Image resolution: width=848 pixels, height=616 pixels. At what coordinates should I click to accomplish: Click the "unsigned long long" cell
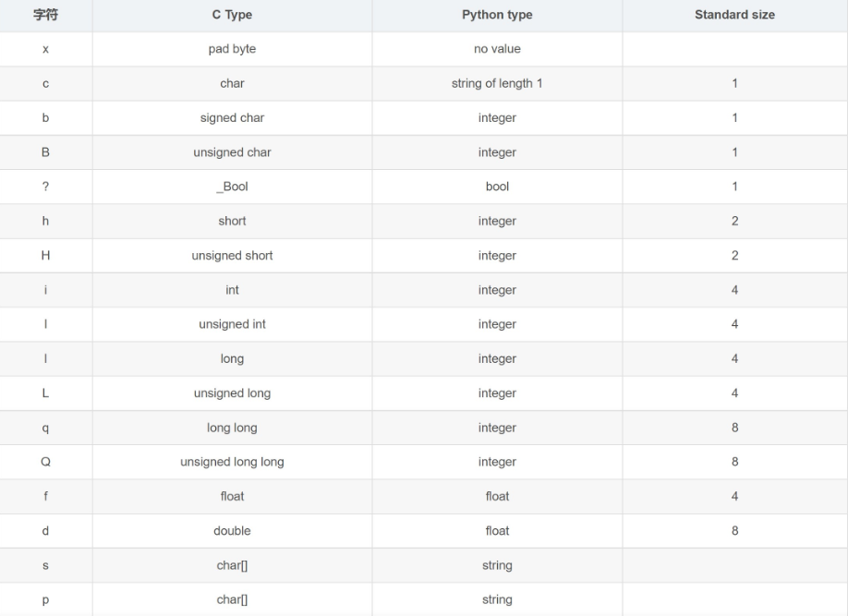232,462
